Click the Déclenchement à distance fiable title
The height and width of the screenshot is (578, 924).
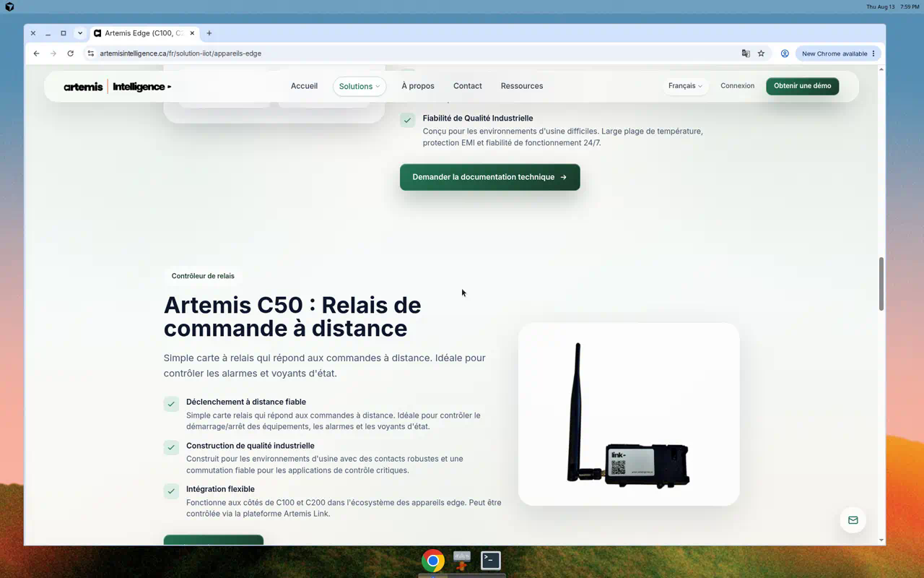coord(246,402)
